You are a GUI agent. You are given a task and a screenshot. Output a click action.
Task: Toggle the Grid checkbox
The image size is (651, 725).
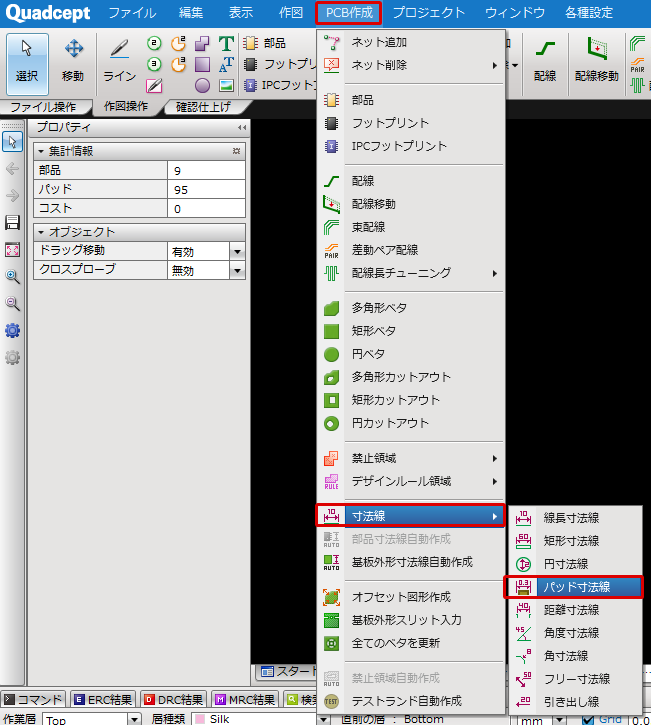(x=588, y=719)
